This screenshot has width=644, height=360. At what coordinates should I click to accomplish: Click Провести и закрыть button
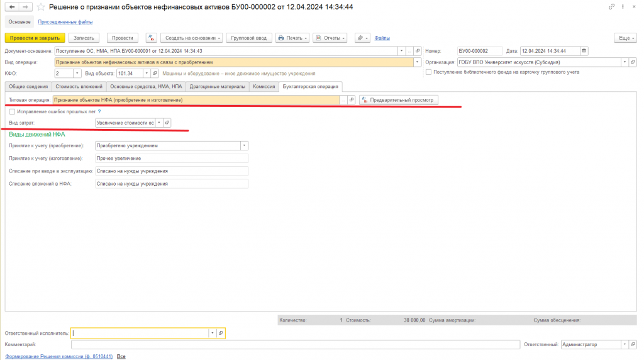click(x=35, y=38)
